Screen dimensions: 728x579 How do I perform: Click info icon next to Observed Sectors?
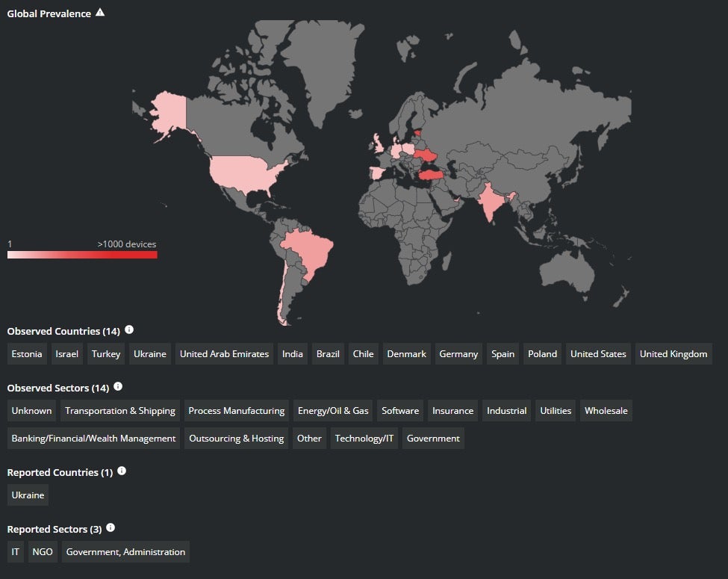coord(118,387)
